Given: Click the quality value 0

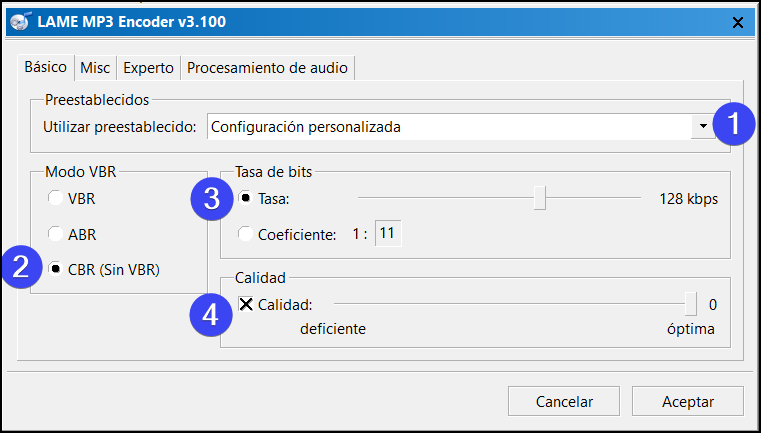Looking at the screenshot, I should pos(713,305).
